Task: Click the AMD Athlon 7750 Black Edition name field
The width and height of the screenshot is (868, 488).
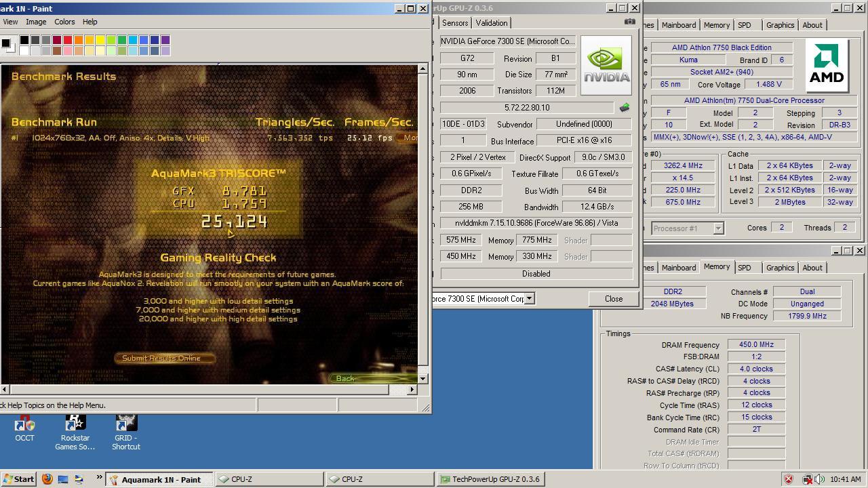Action: point(721,47)
